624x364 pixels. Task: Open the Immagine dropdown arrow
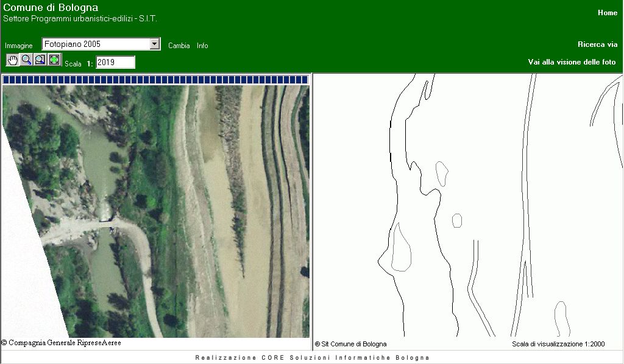tap(155, 44)
